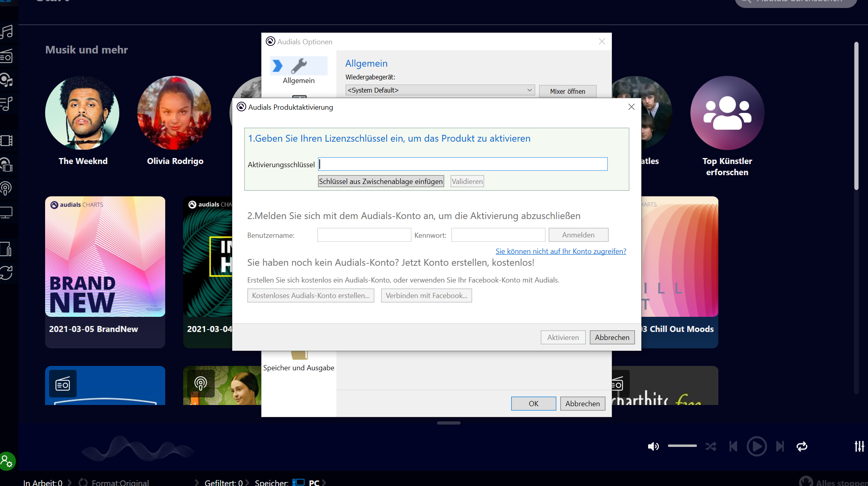Toggle shuffle playback mode

pos(710,446)
